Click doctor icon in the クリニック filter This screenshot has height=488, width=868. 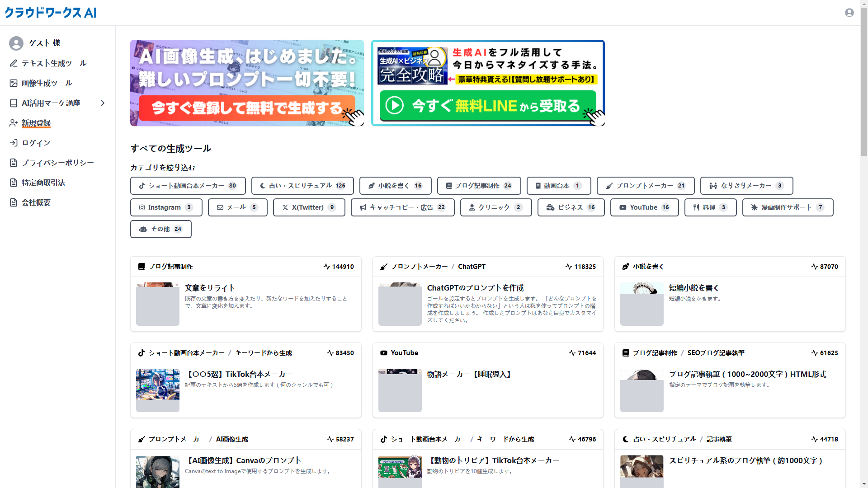coord(472,207)
